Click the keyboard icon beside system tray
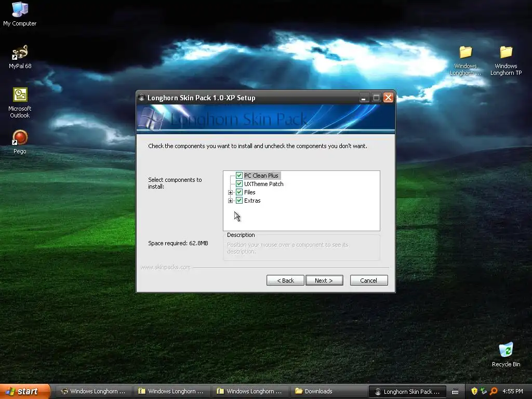 click(455, 392)
